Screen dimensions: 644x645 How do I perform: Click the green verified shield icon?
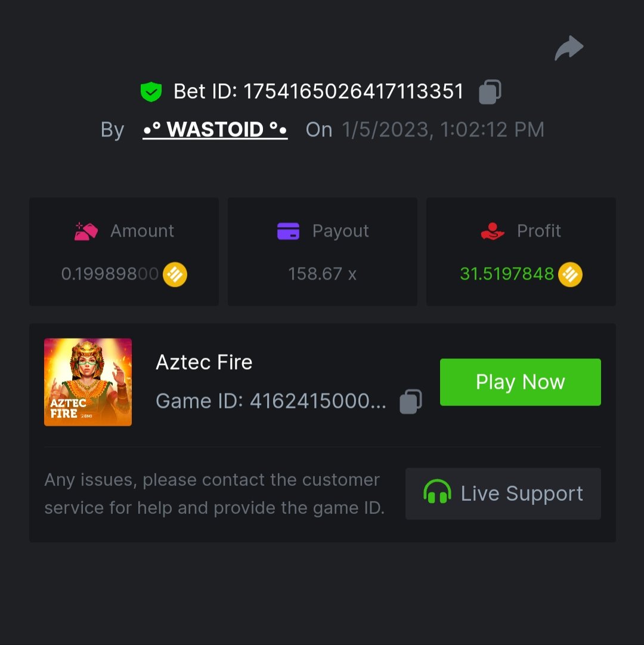click(x=151, y=92)
